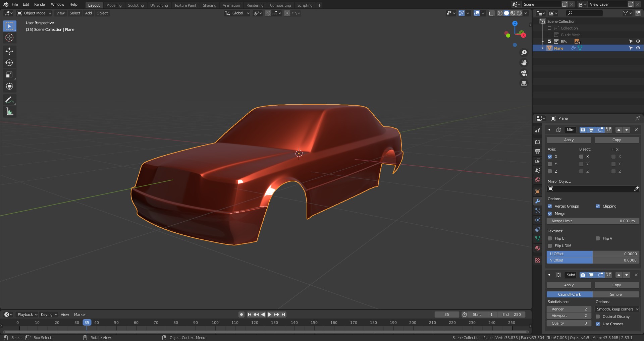Select the Rotate tool
This screenshot has height=341, width=644.
tap(9, 63)
